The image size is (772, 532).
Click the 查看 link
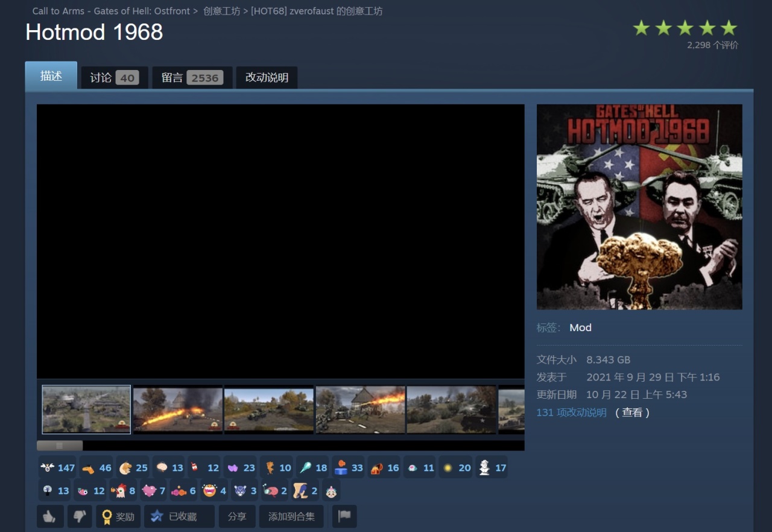point(632,413)
